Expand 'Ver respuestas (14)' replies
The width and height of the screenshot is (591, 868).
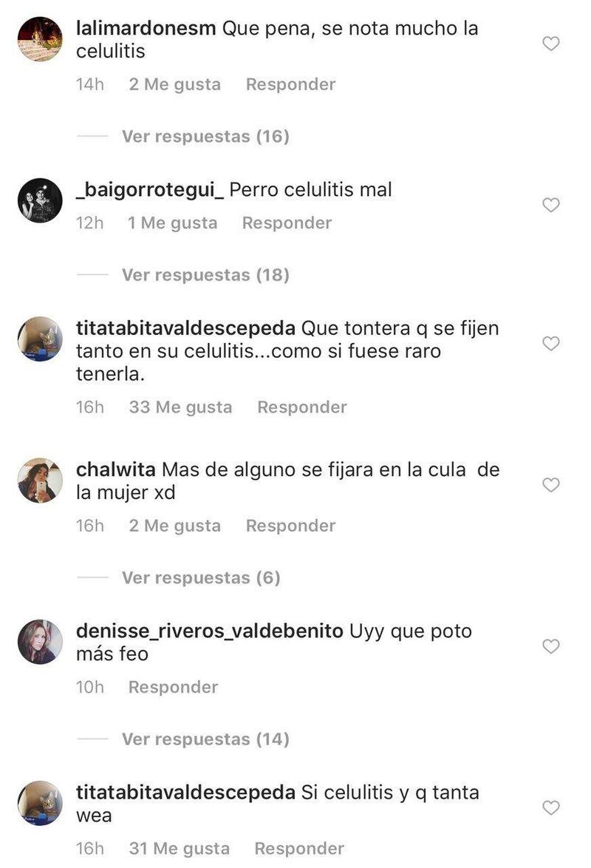tap(205, 739)
